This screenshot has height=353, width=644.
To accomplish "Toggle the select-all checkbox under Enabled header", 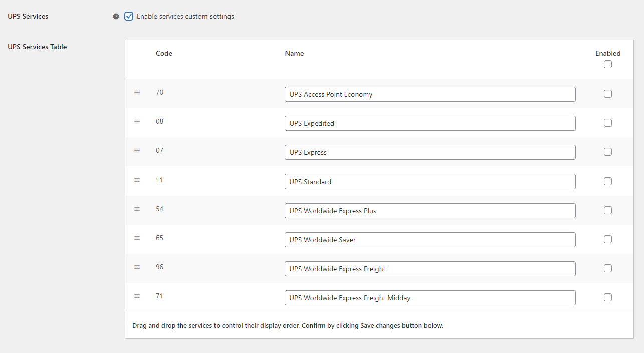I will pos(608,64).
